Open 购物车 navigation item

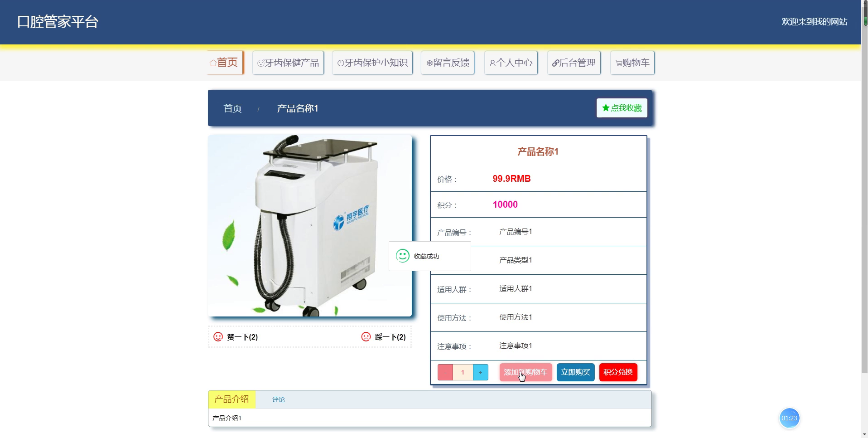(x=632, y=63)
